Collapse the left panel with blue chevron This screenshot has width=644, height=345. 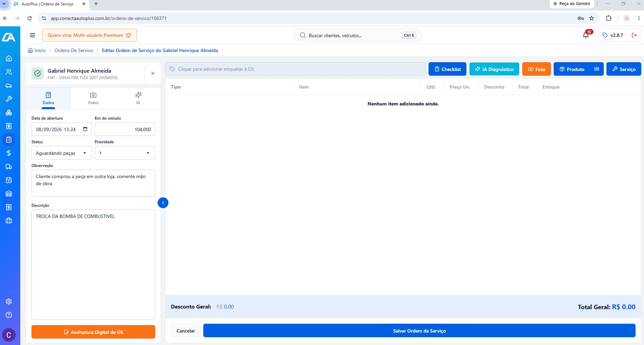(x=163, y=203)
